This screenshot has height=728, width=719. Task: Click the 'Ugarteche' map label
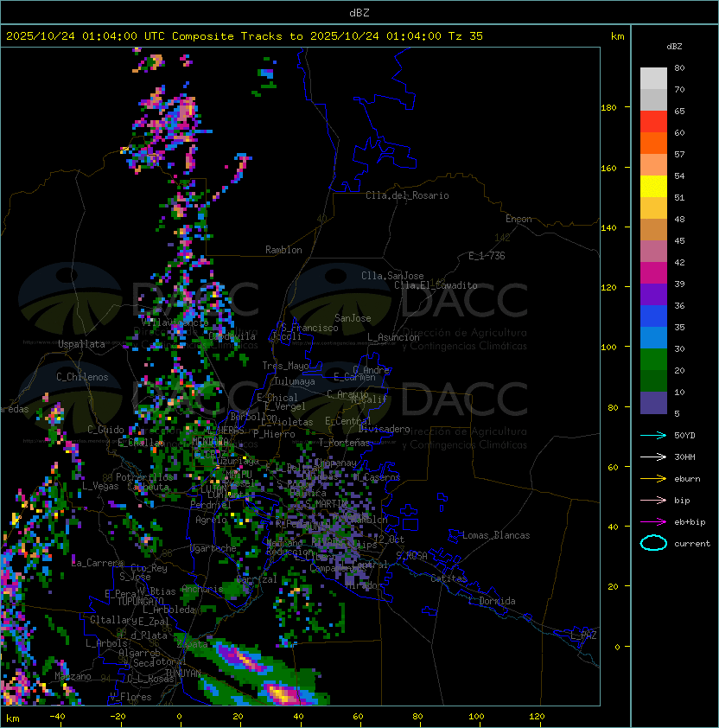coord(213,548)
